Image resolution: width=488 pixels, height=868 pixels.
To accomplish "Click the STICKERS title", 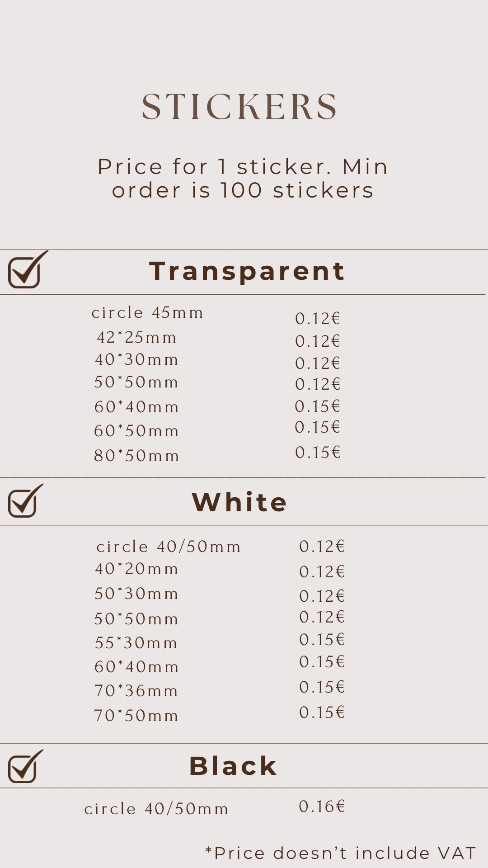I will [239, 107].
